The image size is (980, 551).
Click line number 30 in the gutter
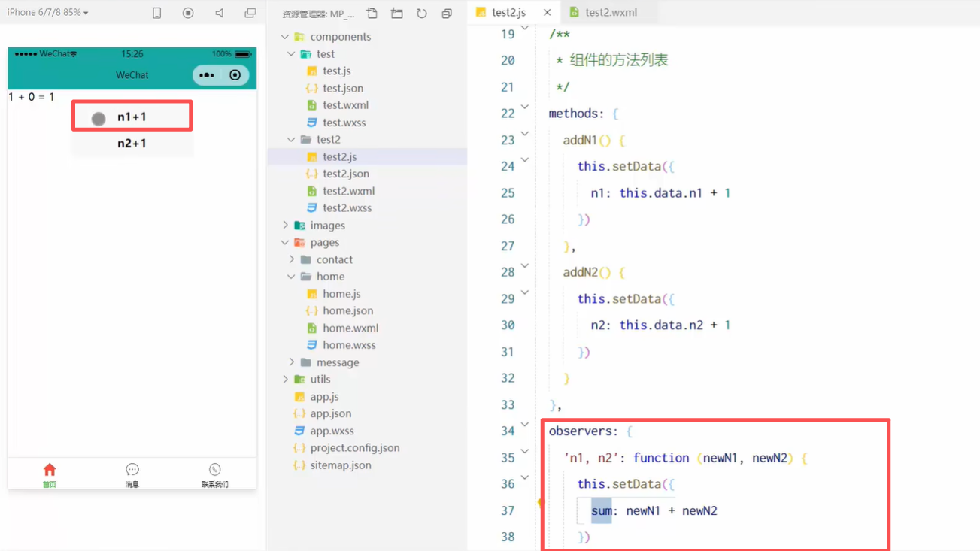508,325
